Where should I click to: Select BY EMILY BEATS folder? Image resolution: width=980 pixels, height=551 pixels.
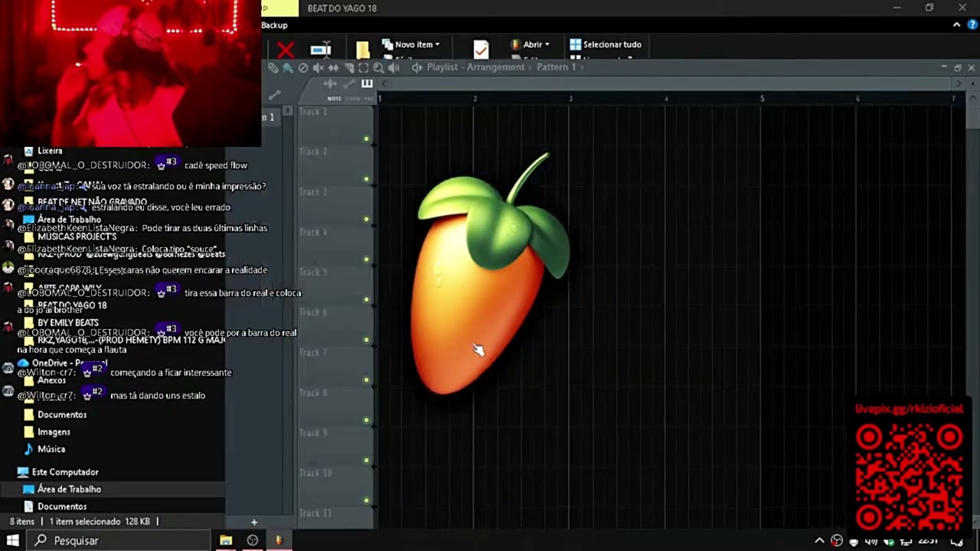[68, 323]
